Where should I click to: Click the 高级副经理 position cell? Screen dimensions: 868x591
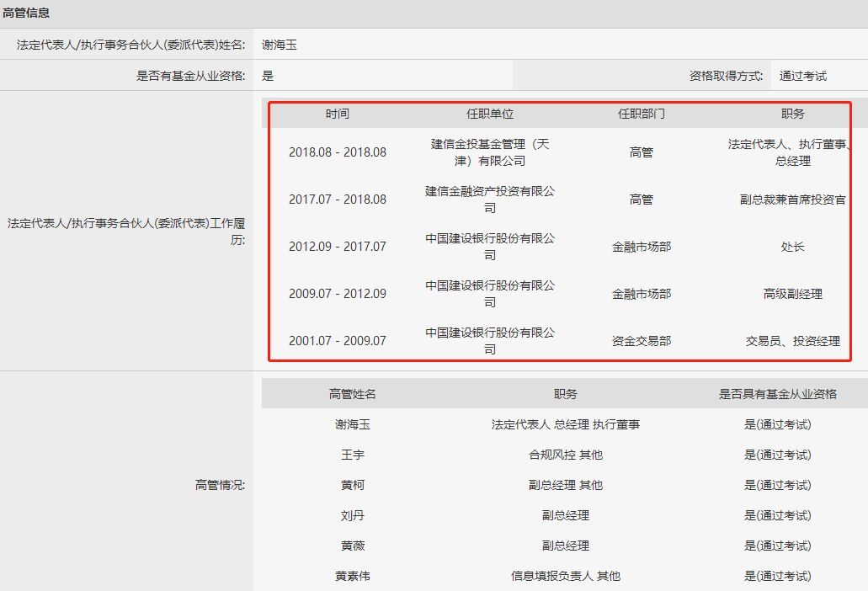(x=793, y=293)
